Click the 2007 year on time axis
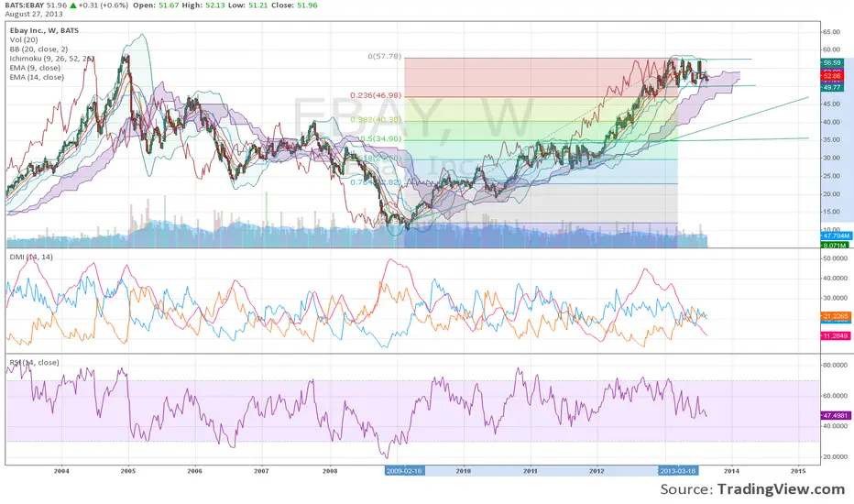 261,471
